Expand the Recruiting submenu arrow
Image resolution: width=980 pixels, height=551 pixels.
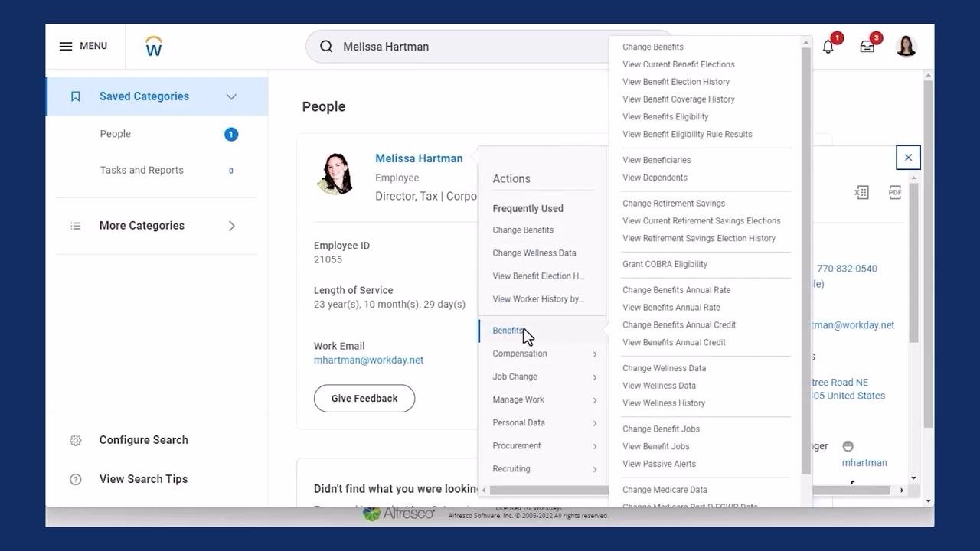tap(595, 469)
